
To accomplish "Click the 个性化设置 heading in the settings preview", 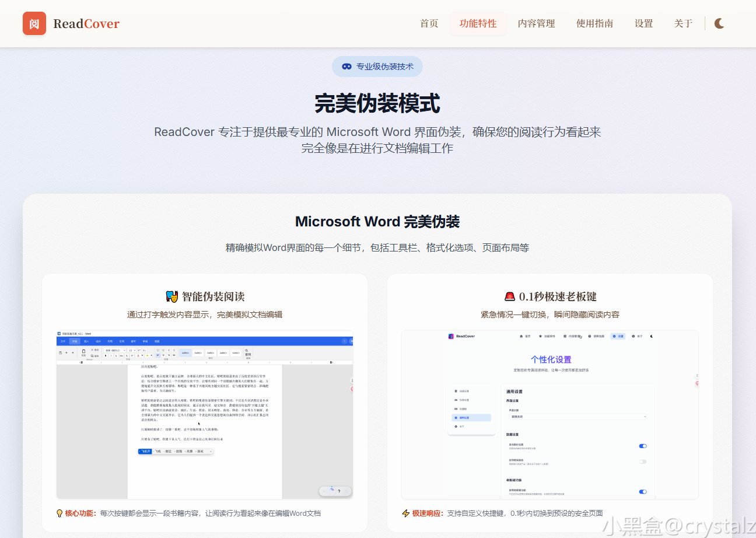I will (x=551, y=359).
